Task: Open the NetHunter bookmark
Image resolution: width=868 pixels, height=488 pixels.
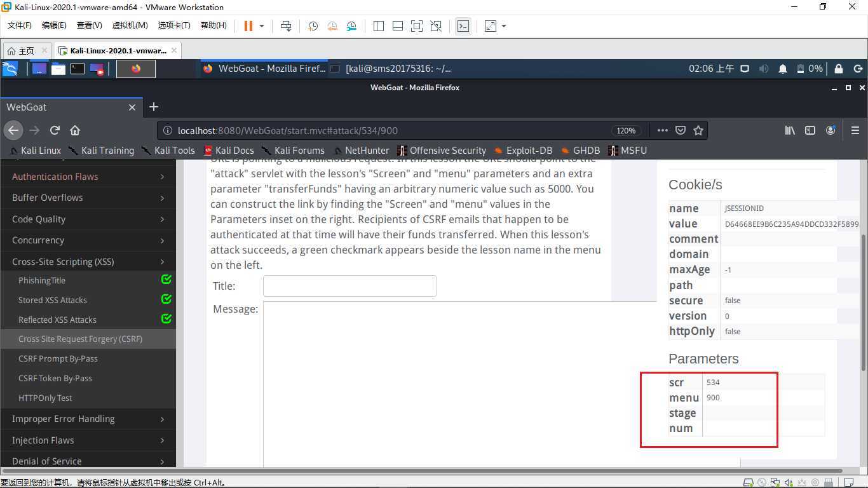Action: point(360,151)
